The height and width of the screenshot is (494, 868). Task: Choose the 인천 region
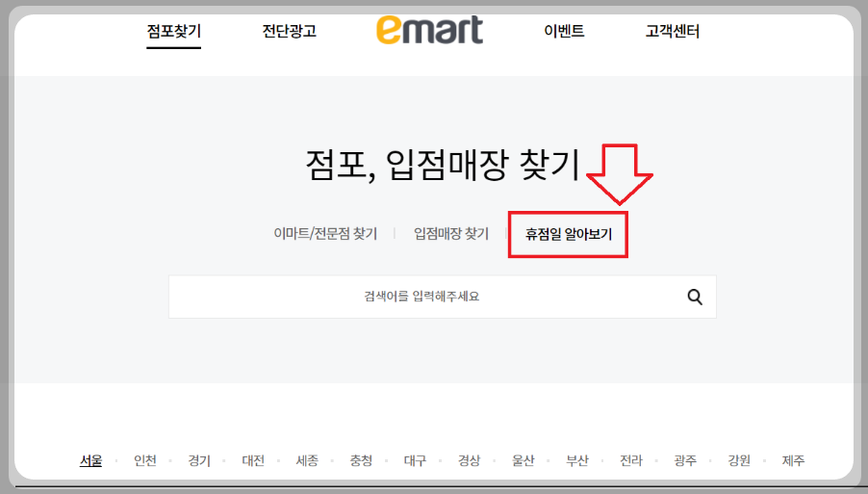click(x=145, y=460)
